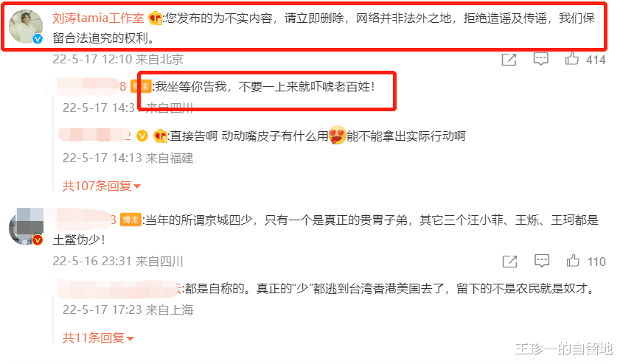This screenshot has width=620, height=364.
Task: Reply to the 京城四少 comment
Action: (x=542, y=261)
